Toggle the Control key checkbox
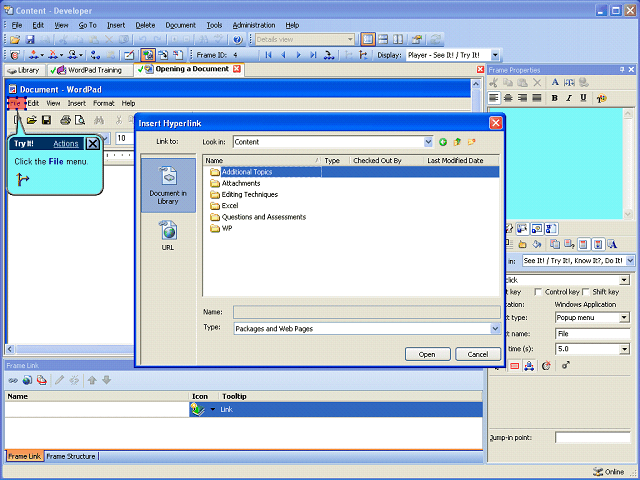640x480 pixels. pos(538,292)
